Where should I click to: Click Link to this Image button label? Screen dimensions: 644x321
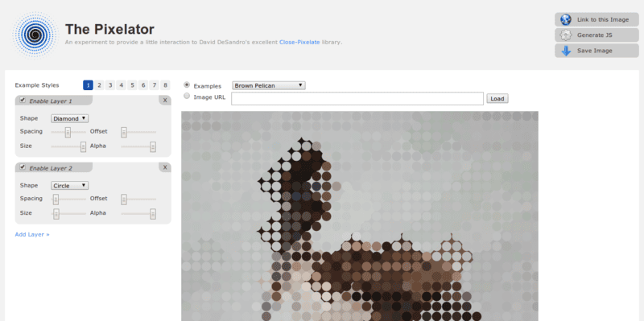(x=602, y=19)
